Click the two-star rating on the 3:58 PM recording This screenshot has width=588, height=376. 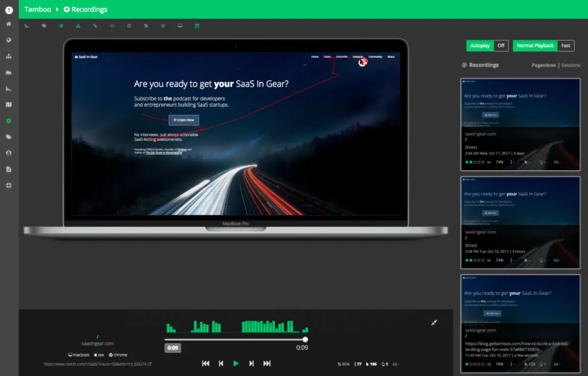[475, 260]
